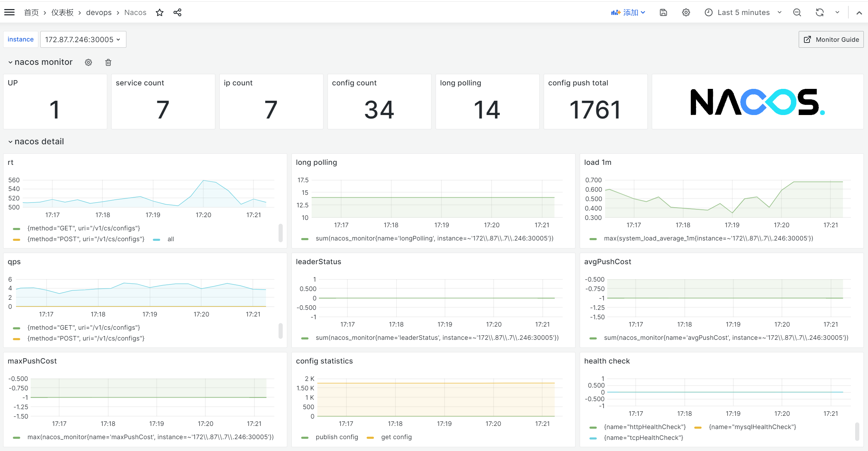Open the instance address dropdown

coord(83,39)
